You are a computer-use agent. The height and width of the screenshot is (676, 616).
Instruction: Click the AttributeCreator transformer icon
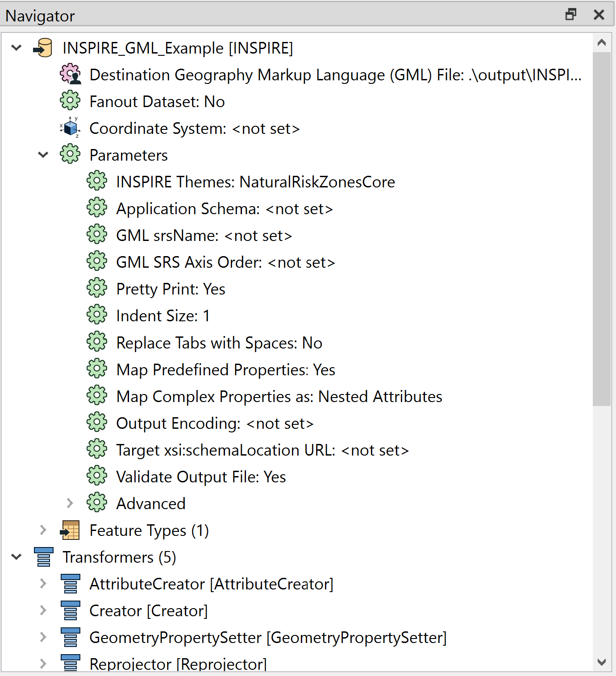(x=71, y=584)
